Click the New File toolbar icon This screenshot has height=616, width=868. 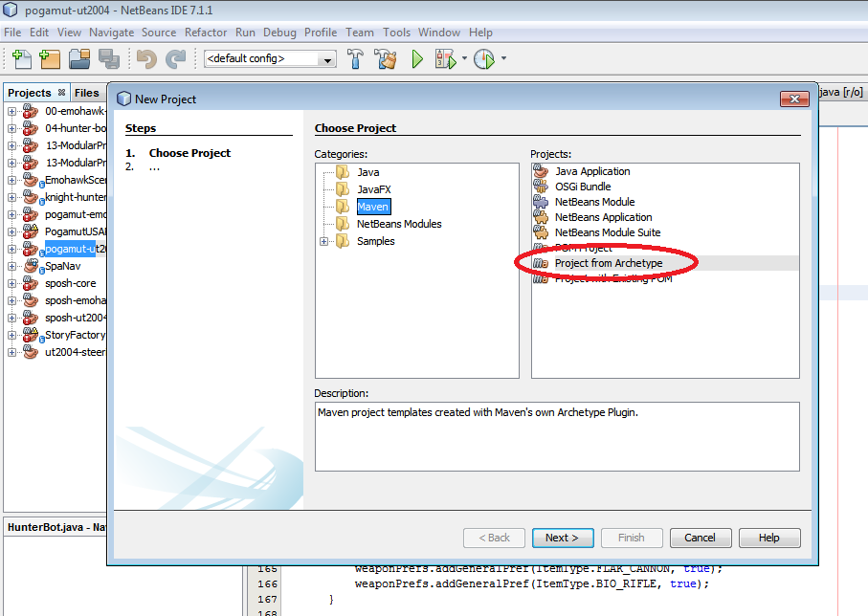[x=22, y=58]
